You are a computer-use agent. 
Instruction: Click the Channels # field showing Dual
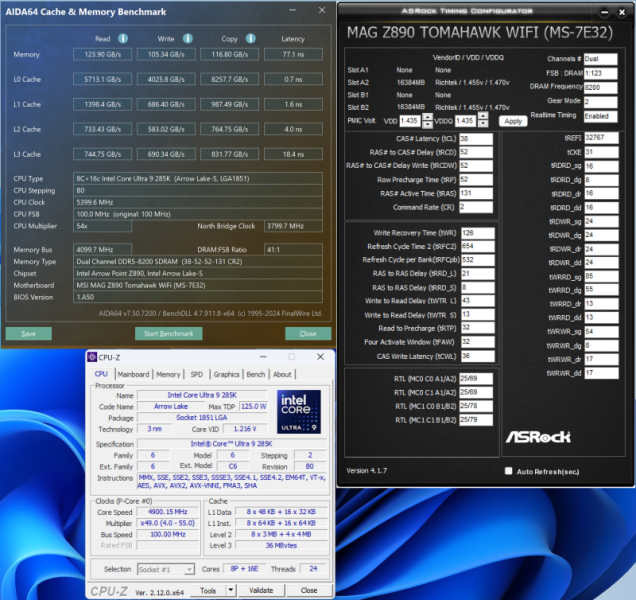click(x=601, y=59)
